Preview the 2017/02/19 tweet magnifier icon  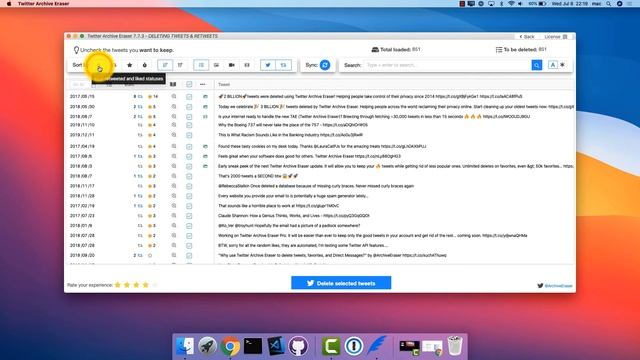click(x=174, y=206)
